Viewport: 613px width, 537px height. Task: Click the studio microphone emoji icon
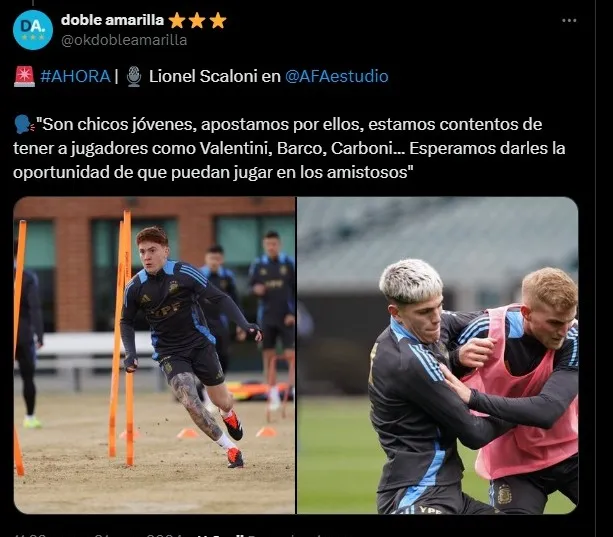point(134,76)
